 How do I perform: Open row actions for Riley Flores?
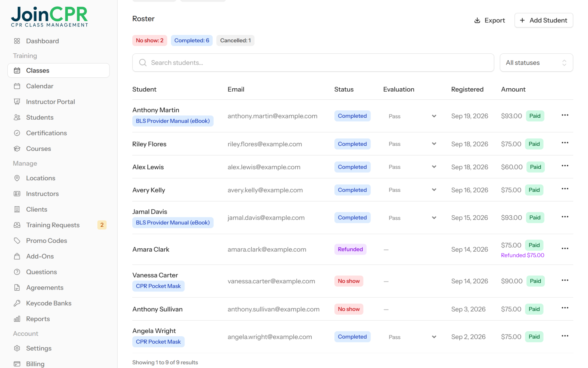[565, 143]
